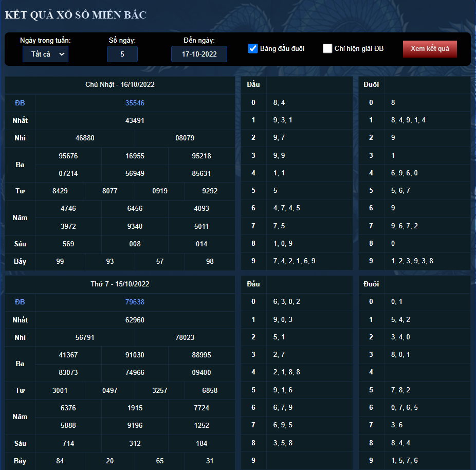Click the Chủ Nhật - 16/10/2022 header

pyautogui.click(x=120, y=84)
